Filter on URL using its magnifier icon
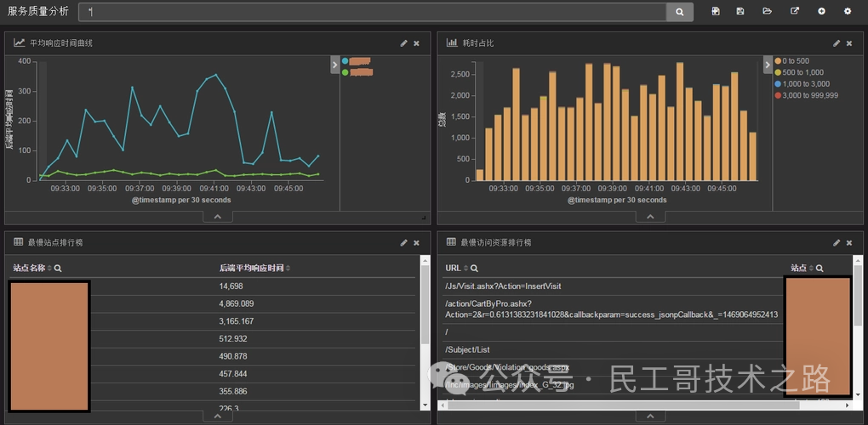 (x=474, y=268)
